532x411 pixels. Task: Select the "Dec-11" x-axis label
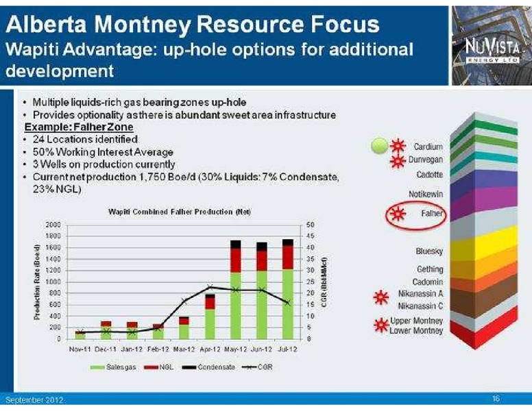(106, 349)
